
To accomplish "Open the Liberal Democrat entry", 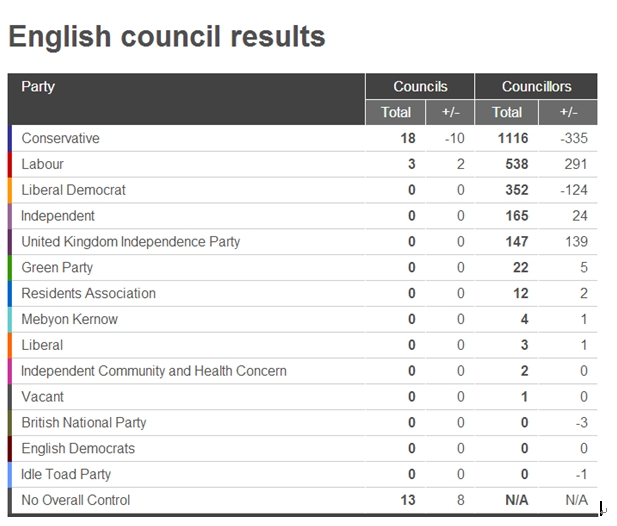I will pyautogui.click(x=73, y=190).
